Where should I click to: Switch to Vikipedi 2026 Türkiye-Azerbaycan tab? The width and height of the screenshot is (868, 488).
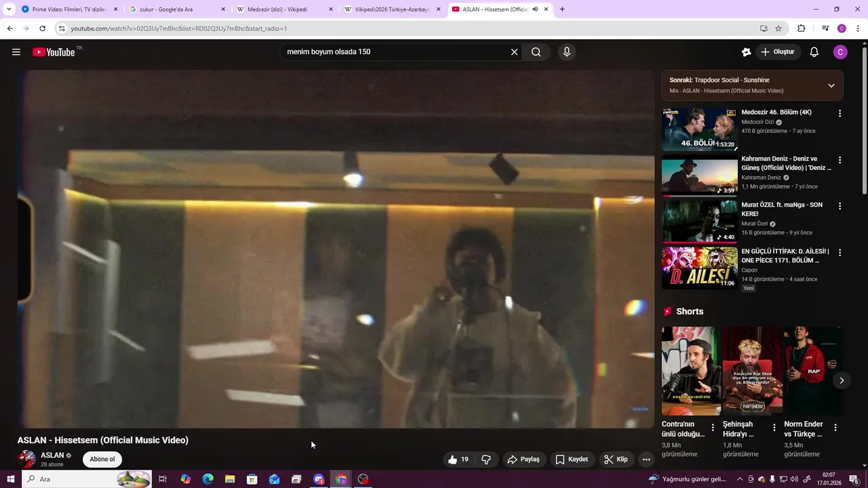tap(393, 9)
